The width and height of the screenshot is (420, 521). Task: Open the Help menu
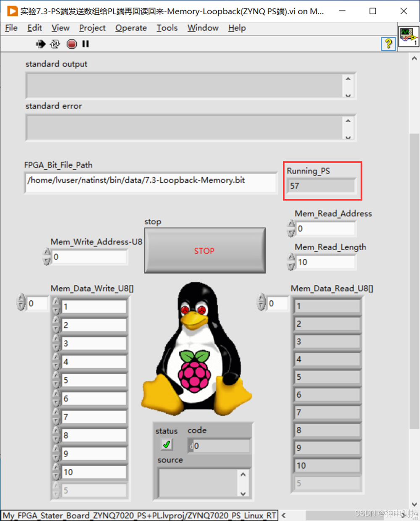click(x=237, y=28)
